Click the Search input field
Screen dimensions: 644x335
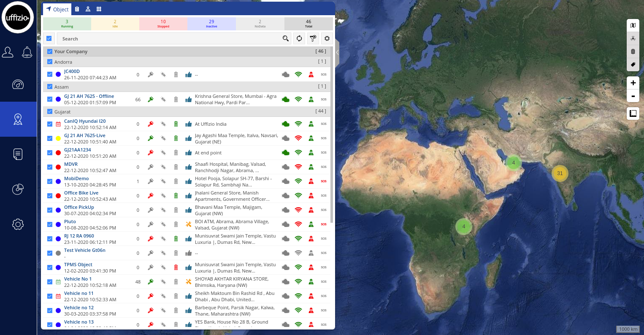(169, 39)
